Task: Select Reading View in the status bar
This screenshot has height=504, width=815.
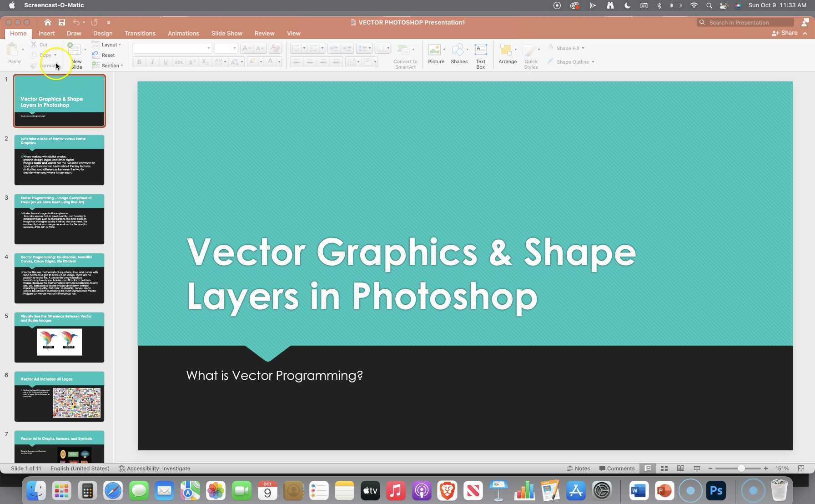Action: coord(680,468)
